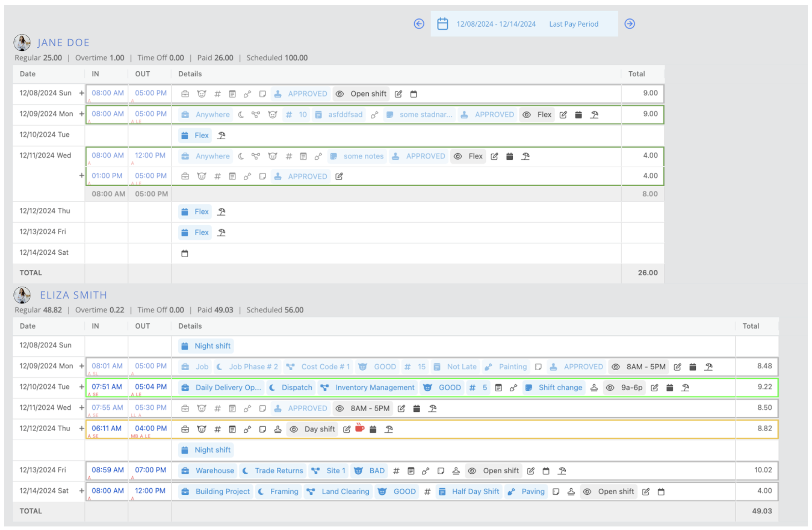Viewport: 812px width, 530px height.
Task: Click the edit pencil on Jane's Sunday shift
Action: pyautogui.click(x=399, y=94)
